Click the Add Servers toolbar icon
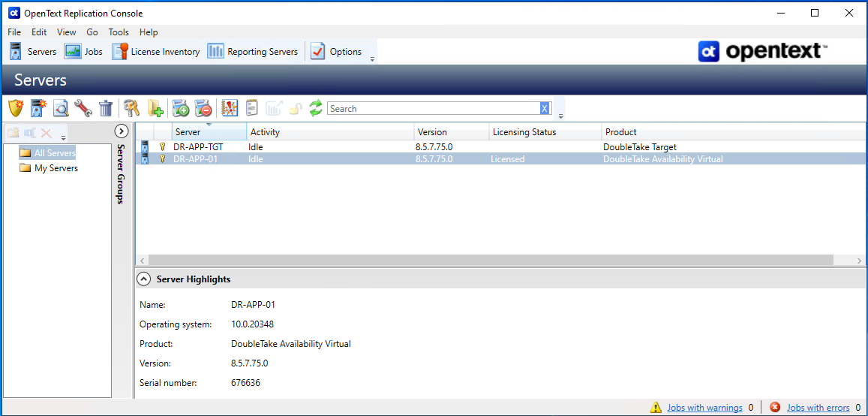Viewport: 868px width, 416px height. pyautogui.click(x=38, y=109)
